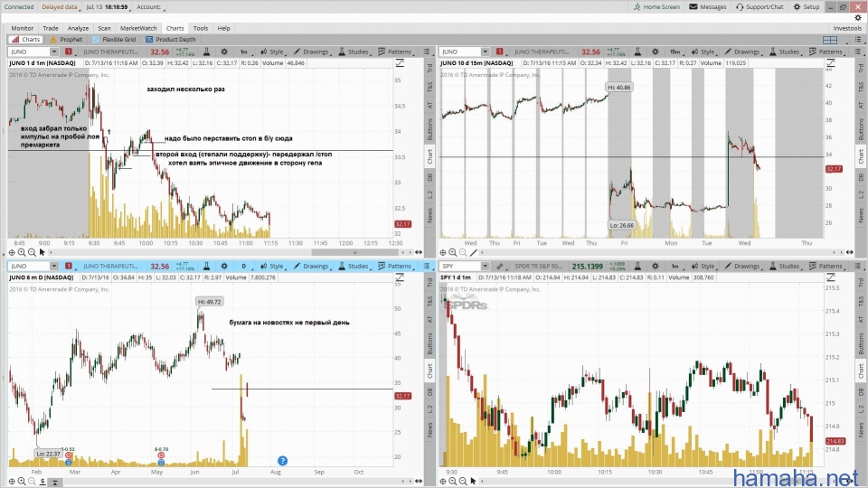Open Messages
868x488 pixels.
[x=707, y=7]
